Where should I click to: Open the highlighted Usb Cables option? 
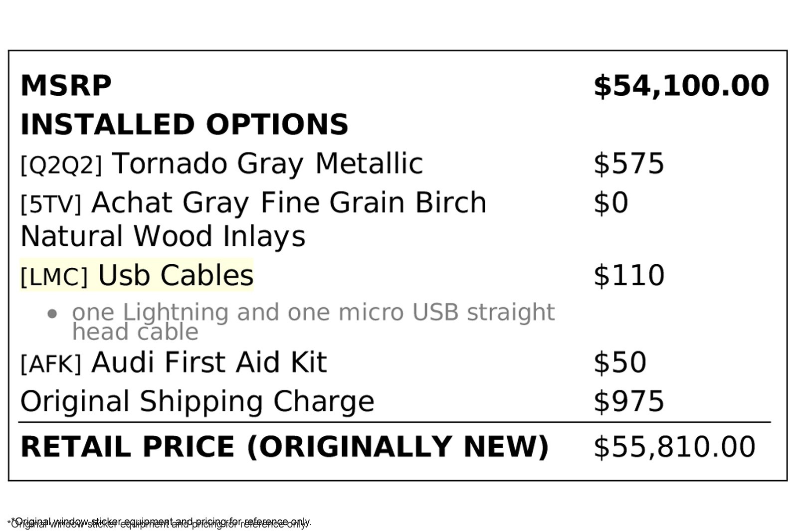click(176, 275)
